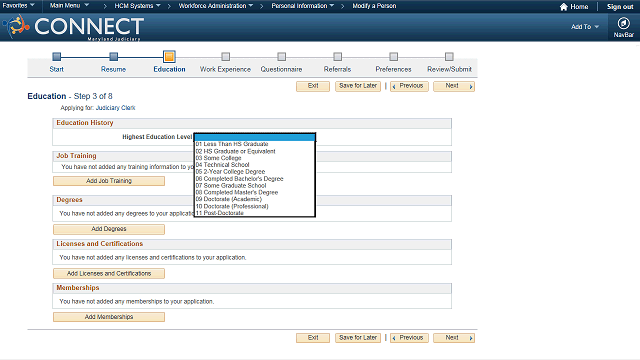Viewport: 640px width, 360px height.
Task: Select 08 Completed Master's Degree option
Action: [x=255, y=192]
